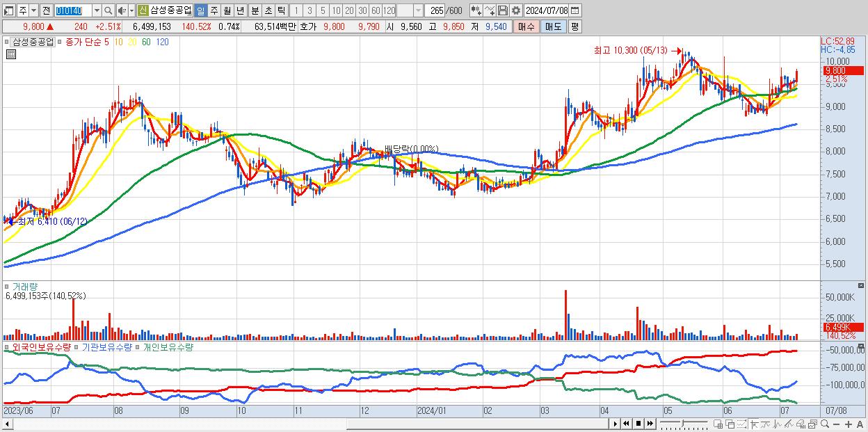Switch to the 주 weekly period button
The width and height of the screenshot is (868, 432).
(x=214, y=10)
